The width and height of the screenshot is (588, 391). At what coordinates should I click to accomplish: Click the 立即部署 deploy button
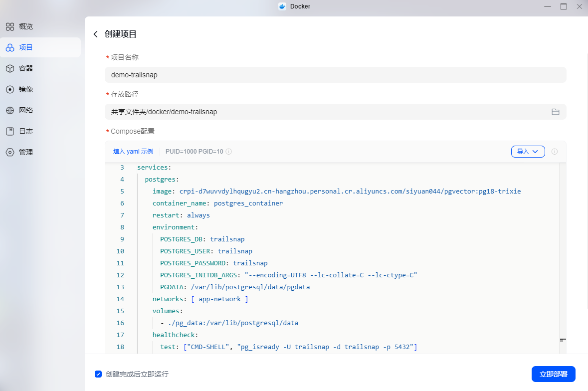tap(553, 374)
